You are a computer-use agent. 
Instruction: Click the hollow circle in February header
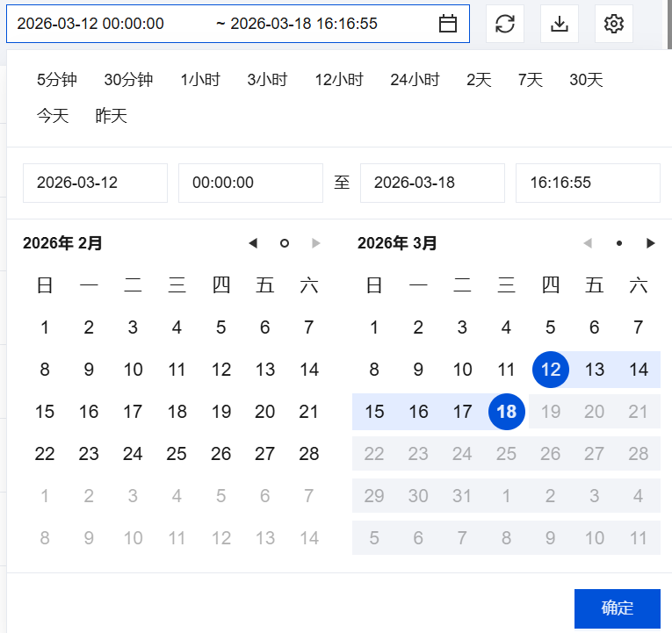(x=284, y=243)
